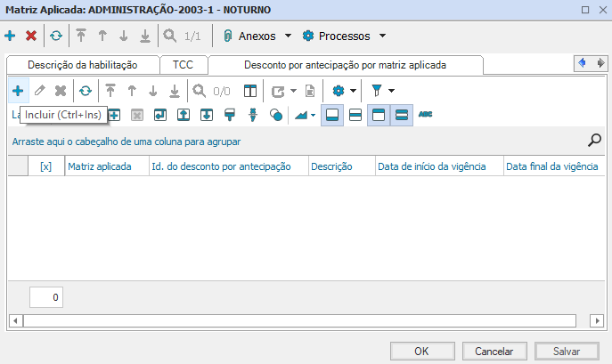
Task: Click the horizontal scrollbar under the grid
Action: 303,320
